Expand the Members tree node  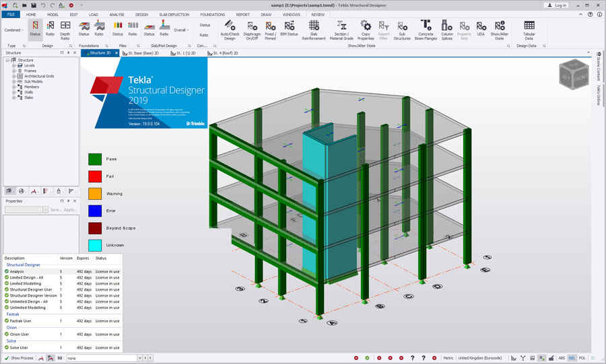pyautogui.click(x=13, y=87)
